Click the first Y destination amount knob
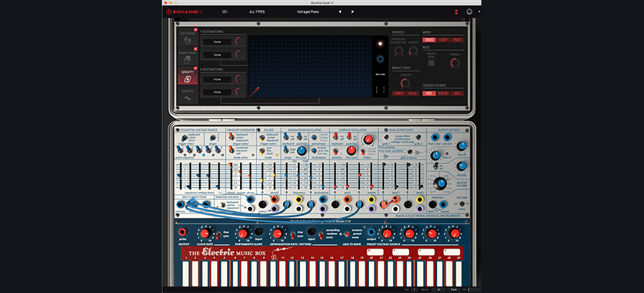The width and height of the screenshot is (644, 293). click(239, 42)
